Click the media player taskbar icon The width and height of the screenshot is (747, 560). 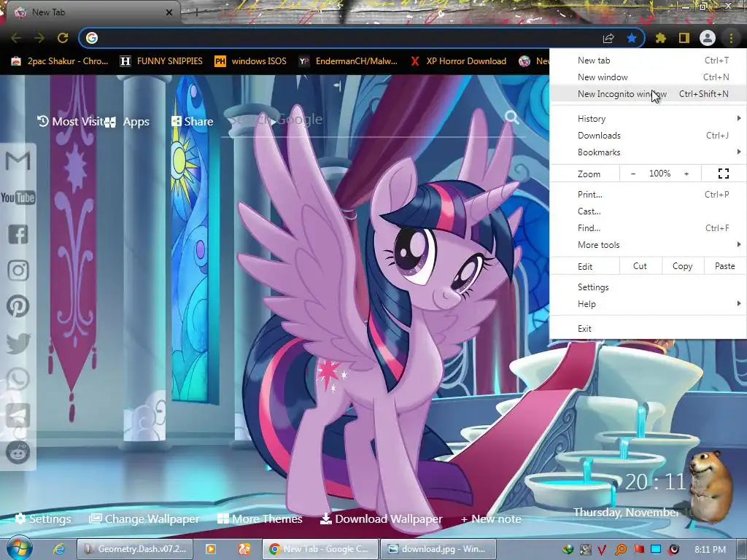[x=210, y=549]
